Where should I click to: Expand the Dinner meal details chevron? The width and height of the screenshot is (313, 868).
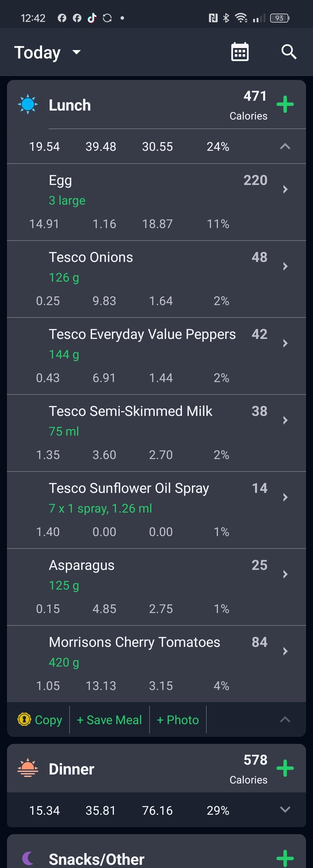(x=285, y=810)
